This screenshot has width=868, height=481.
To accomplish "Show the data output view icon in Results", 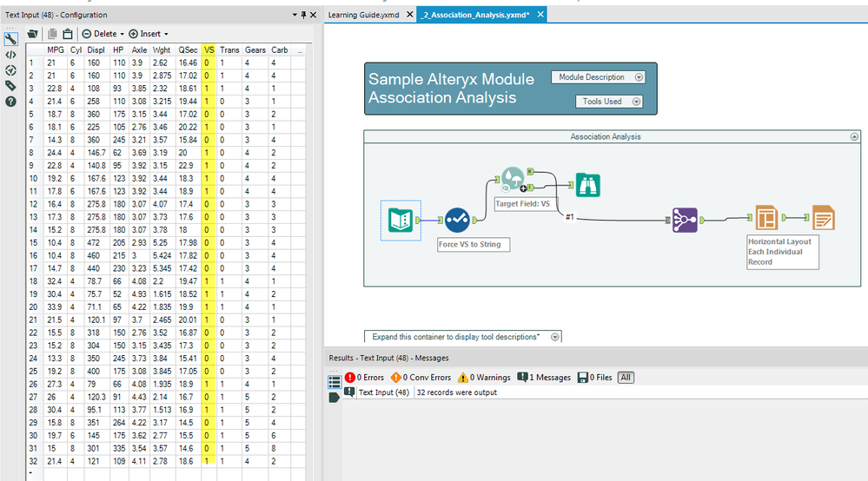I will tap(334, 398).
